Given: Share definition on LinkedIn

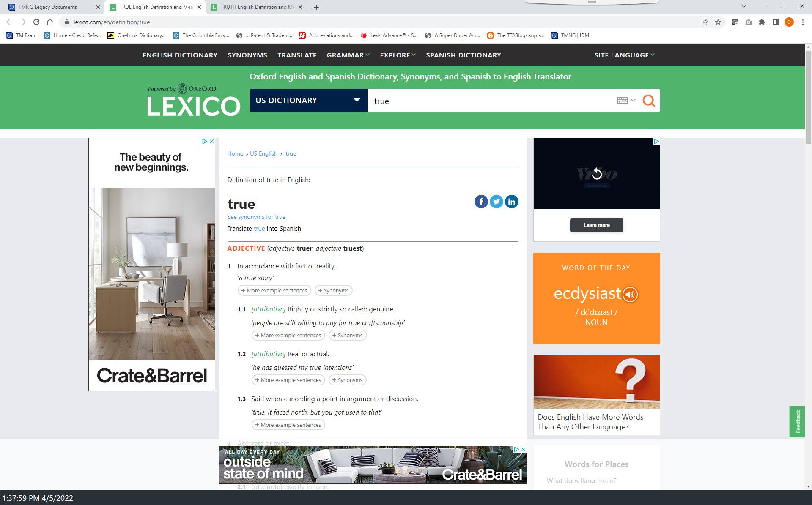Looking at the screenshot, I should point(511,202).
